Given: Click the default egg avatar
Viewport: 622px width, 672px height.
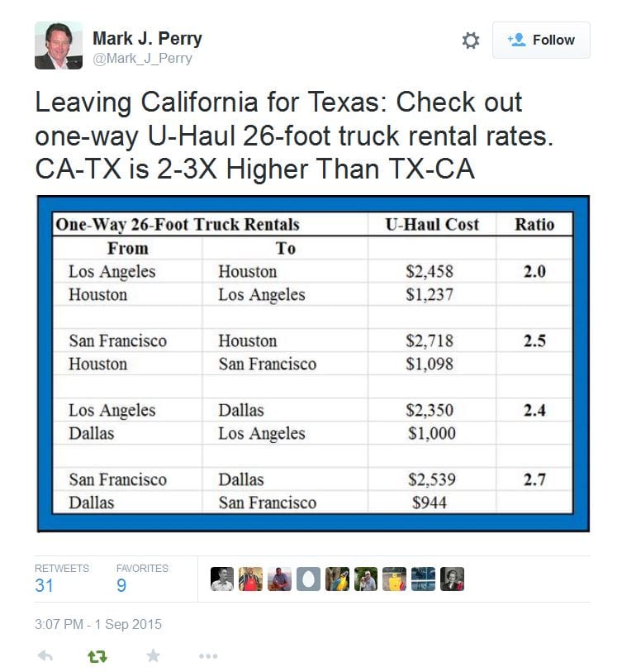Looking at the screenshot, I should 308,579.
